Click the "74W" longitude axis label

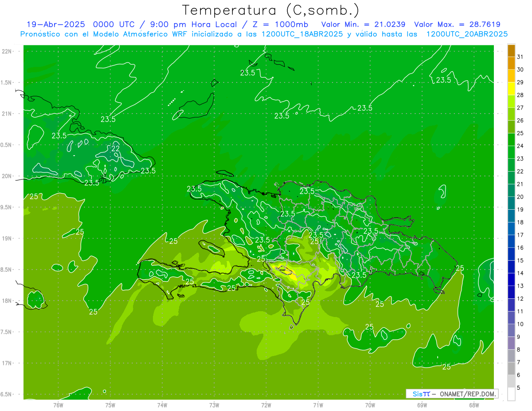[x=162, y=405]
